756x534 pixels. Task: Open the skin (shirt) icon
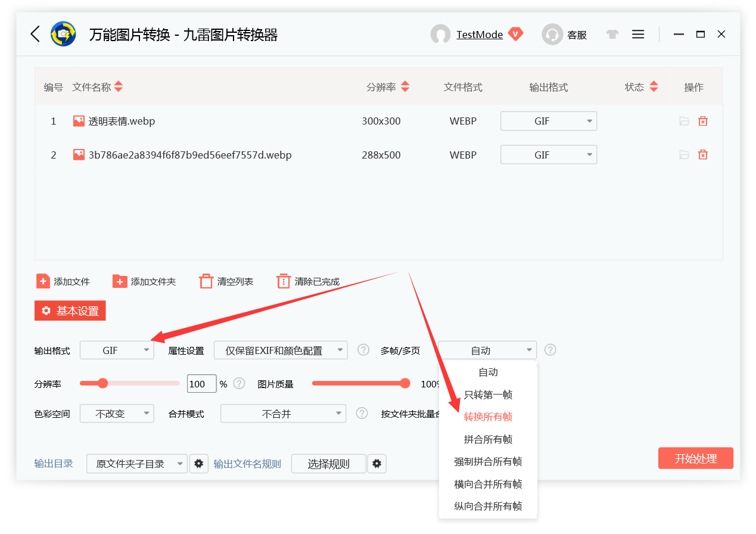[612, 35]
